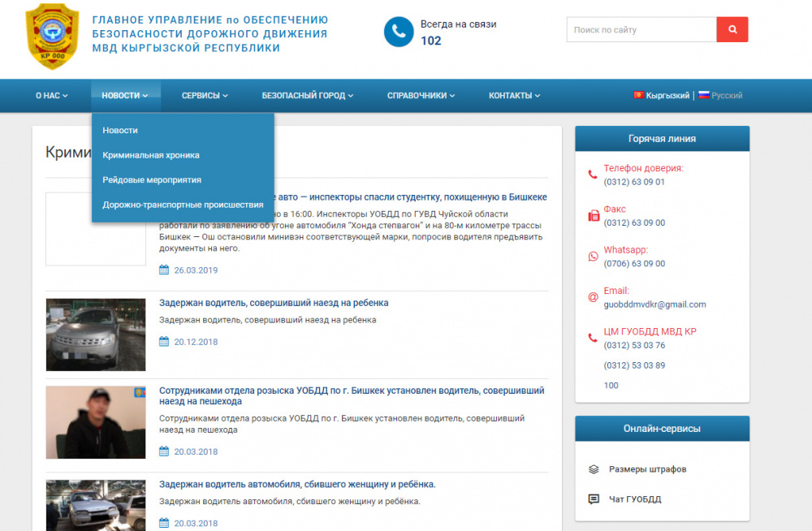Click the fax icon in hotline panel
812x531 pixels.
pos(593,216)
